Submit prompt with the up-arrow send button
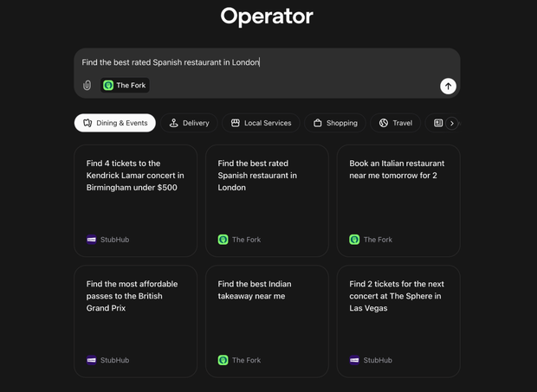 448,86
